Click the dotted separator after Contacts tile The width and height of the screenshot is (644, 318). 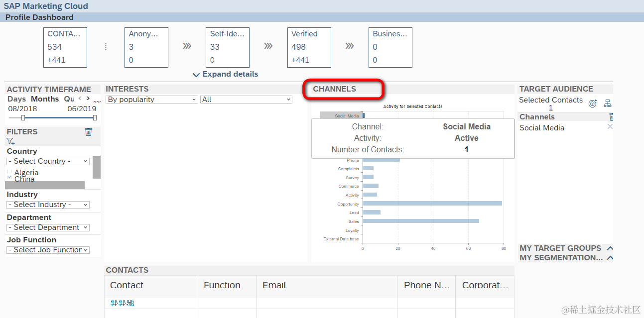106,47
